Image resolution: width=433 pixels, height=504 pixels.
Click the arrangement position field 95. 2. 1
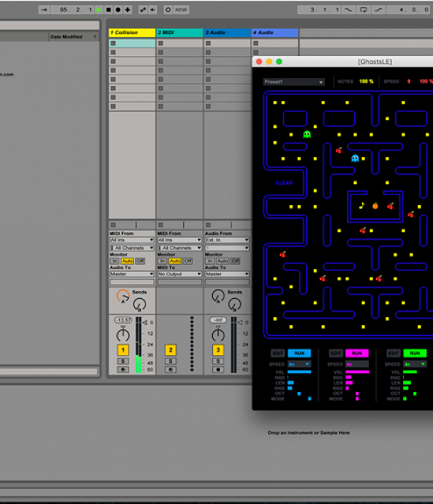[x=74, y=10]
